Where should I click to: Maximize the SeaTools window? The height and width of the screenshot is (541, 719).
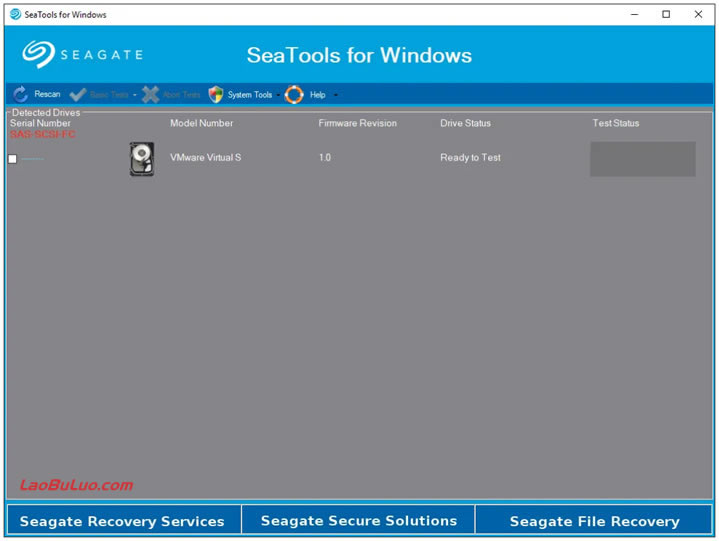click(x=666, y=14)
